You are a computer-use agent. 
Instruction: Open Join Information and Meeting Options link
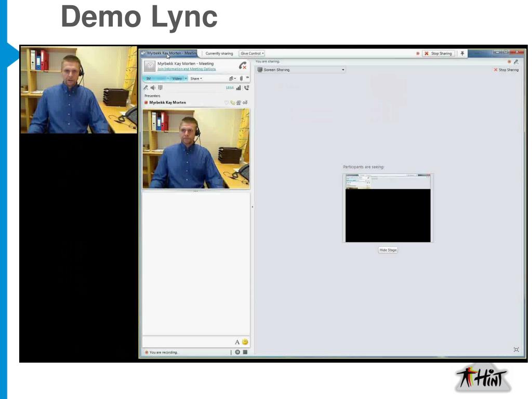coord(187,69)
